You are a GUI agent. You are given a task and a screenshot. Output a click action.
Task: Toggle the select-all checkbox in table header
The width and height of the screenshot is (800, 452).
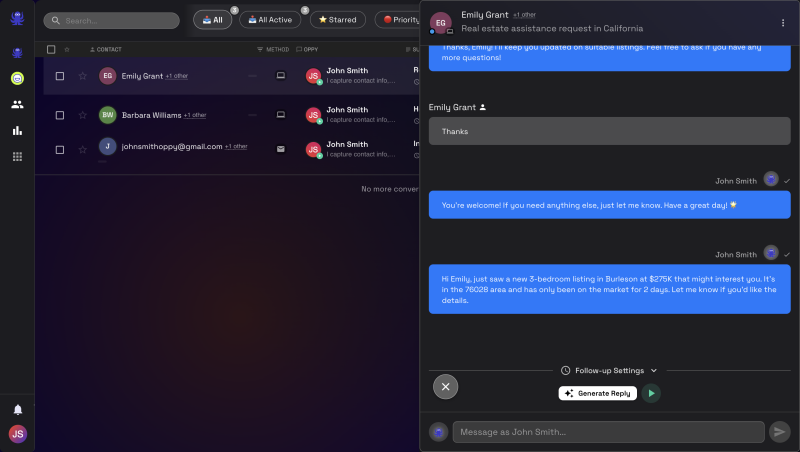point(51,49)
